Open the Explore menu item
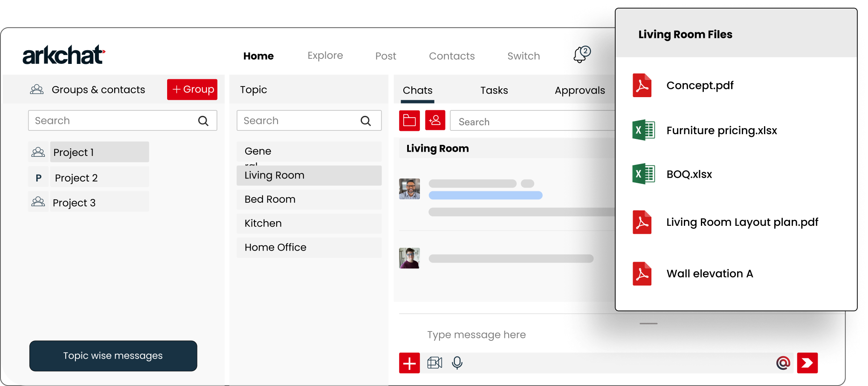This screenshot has height=386, width=868. pyautogui.click(x=325, y=55)
